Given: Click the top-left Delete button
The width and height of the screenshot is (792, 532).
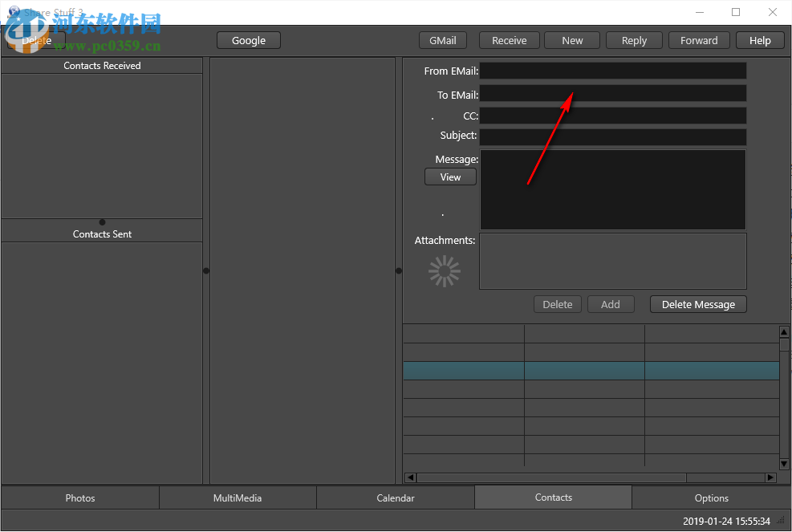Looking at the screenshot, I should (36, 40).
